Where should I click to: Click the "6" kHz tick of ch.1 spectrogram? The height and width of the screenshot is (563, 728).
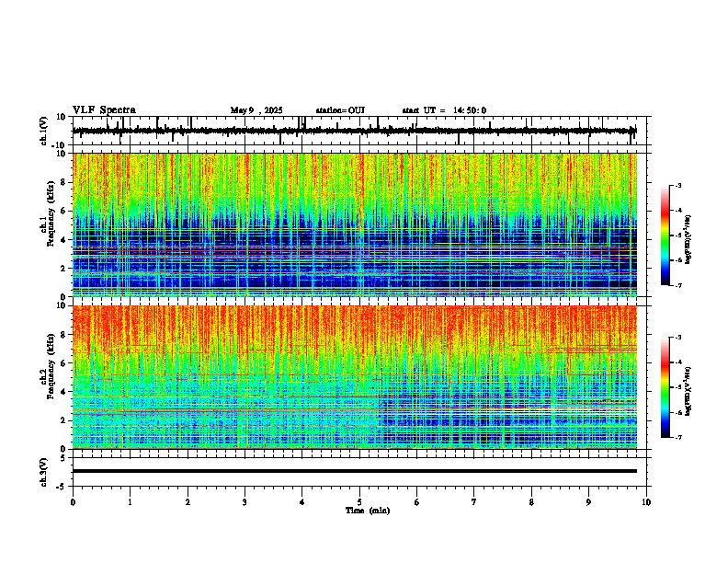click(64, 211)
